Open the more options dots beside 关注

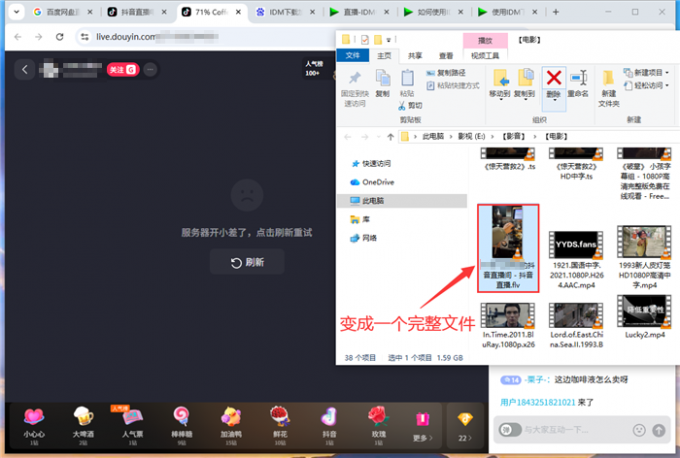(x=150, y=70)
